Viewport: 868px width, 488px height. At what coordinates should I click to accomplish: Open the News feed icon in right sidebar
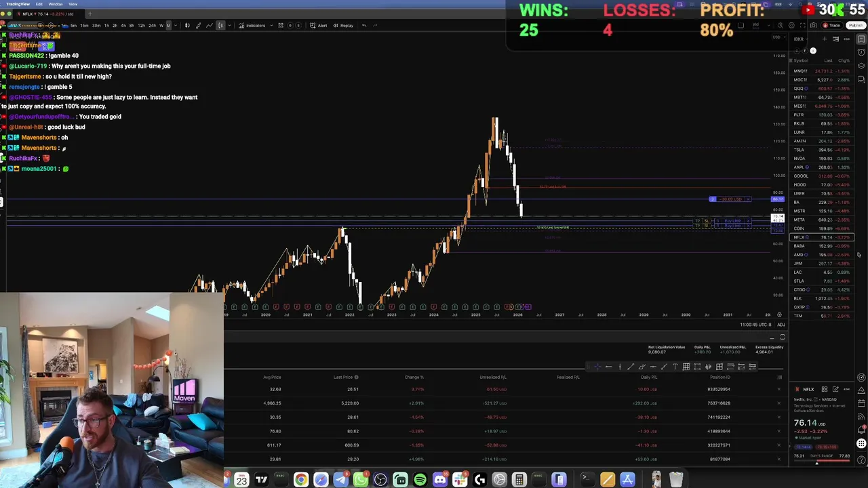pyautogui.click(x=861, y=416)
